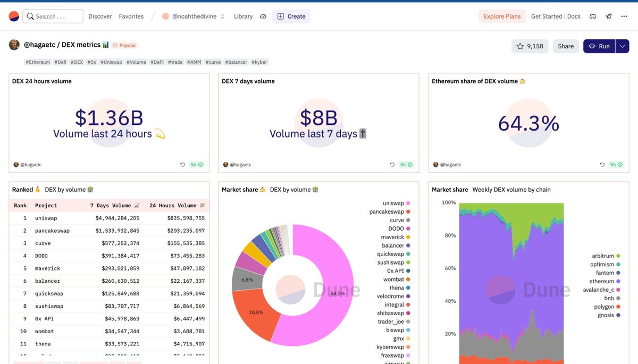Open Get Started | Docs link
Viewport: 638px width, 364px height.
556,16
